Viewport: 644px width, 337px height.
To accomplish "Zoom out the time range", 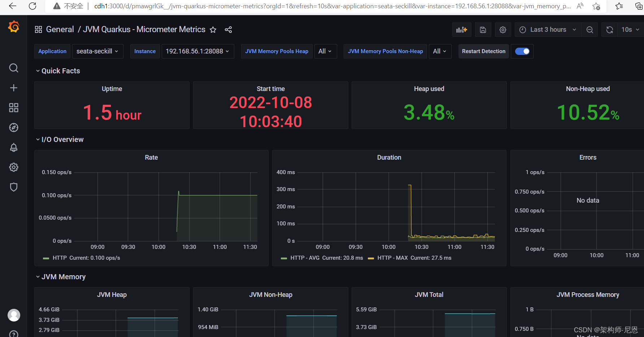I will 590,30.
